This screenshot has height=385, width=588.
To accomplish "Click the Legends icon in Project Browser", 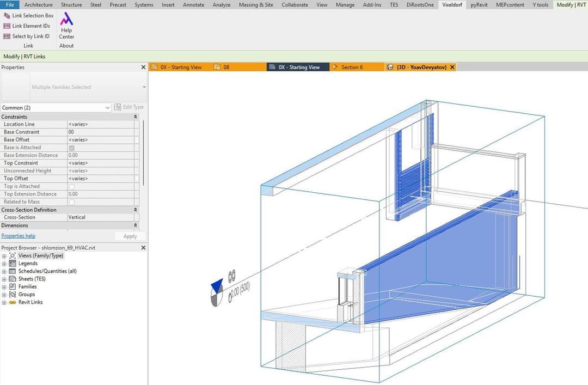I will tap(13, 264).
